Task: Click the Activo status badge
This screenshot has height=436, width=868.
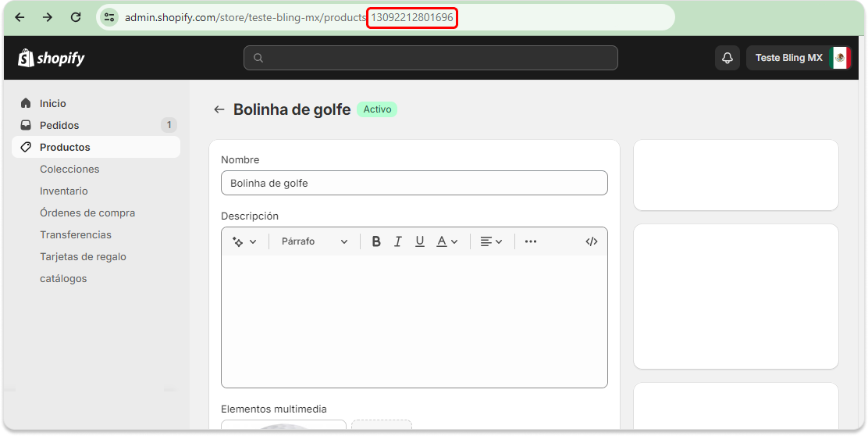Action: point(377,109)
